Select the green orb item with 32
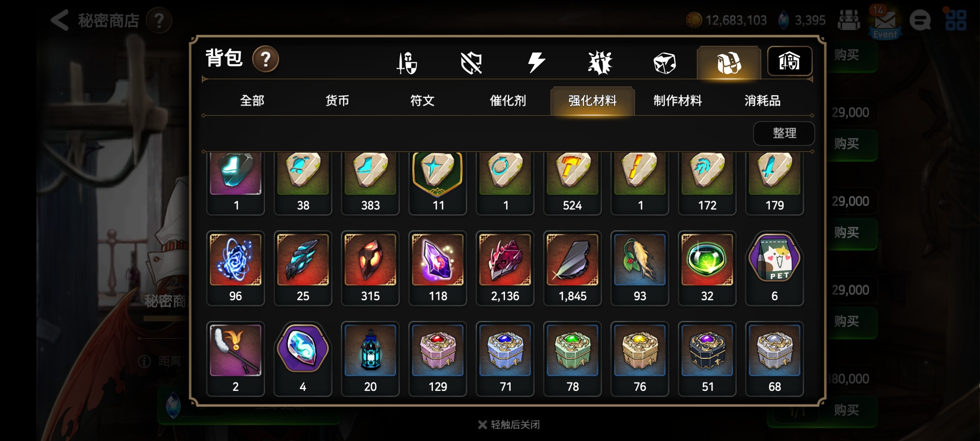This screenshot has width=980, height=441. (707, 268)
